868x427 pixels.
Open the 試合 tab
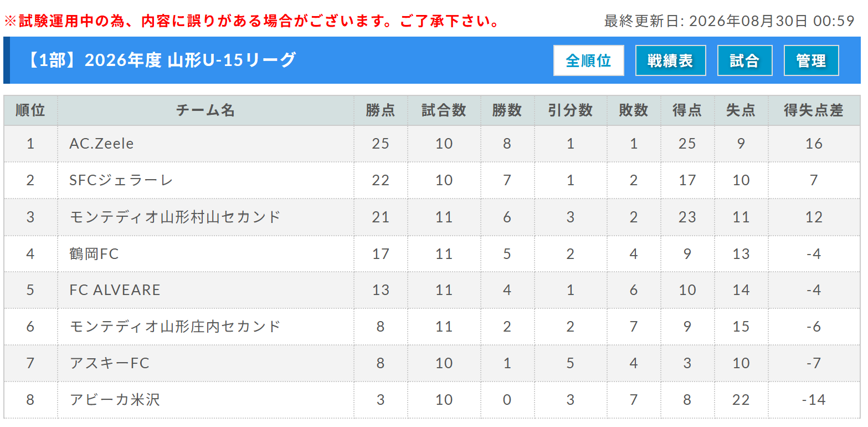744,60
